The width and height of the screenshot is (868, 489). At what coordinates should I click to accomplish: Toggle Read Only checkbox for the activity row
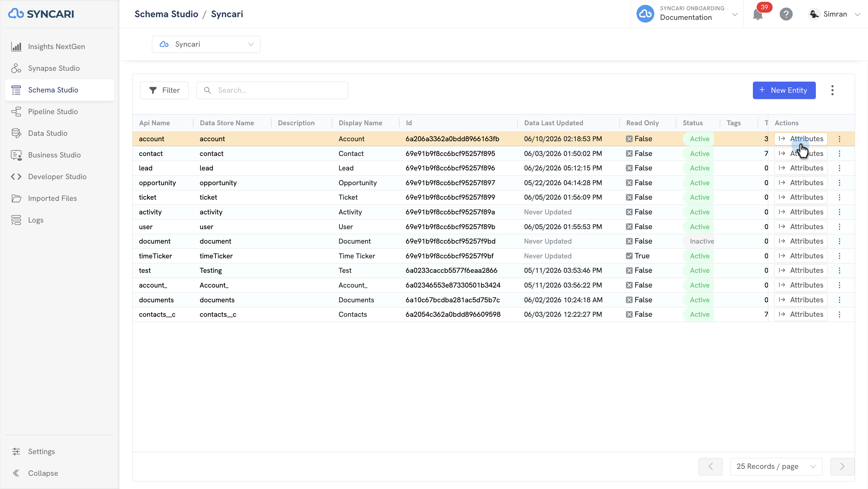(x=629, y=212)
